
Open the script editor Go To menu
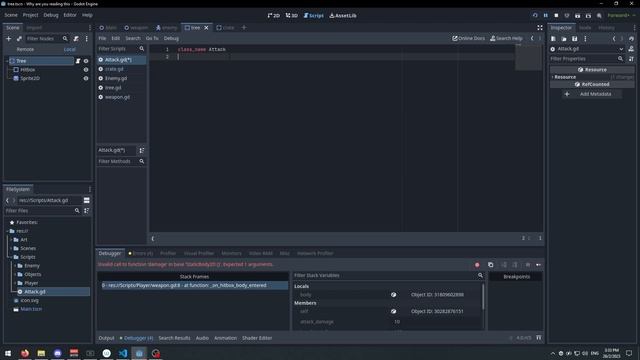(152, 38)
